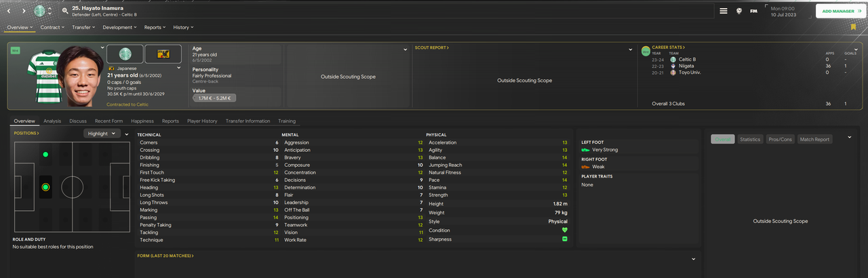This screenshot has height=278, width=868.
Task: Open the History dropdown menu
Action: (183, 27)
